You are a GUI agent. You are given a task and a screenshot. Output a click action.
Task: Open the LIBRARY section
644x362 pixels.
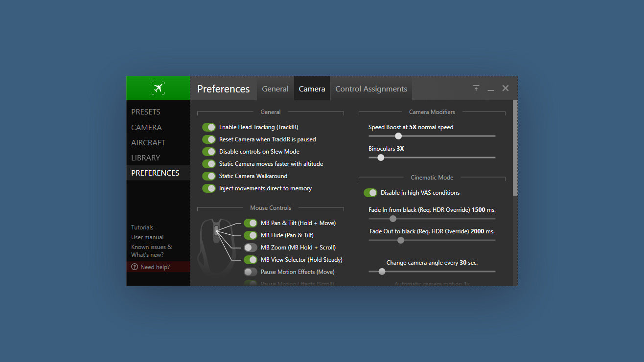pos(146,158)
